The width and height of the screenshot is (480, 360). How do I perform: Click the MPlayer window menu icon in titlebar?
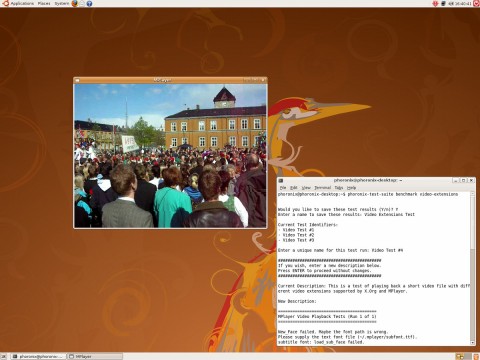point(77,80)
